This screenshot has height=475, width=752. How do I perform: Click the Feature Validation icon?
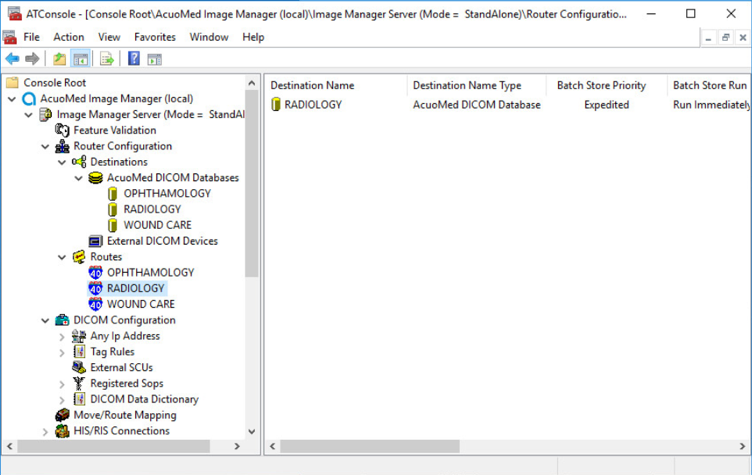[62, 130]
